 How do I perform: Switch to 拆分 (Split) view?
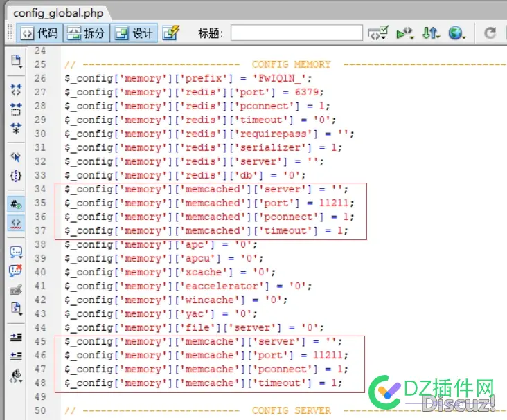tap(87, 33)
